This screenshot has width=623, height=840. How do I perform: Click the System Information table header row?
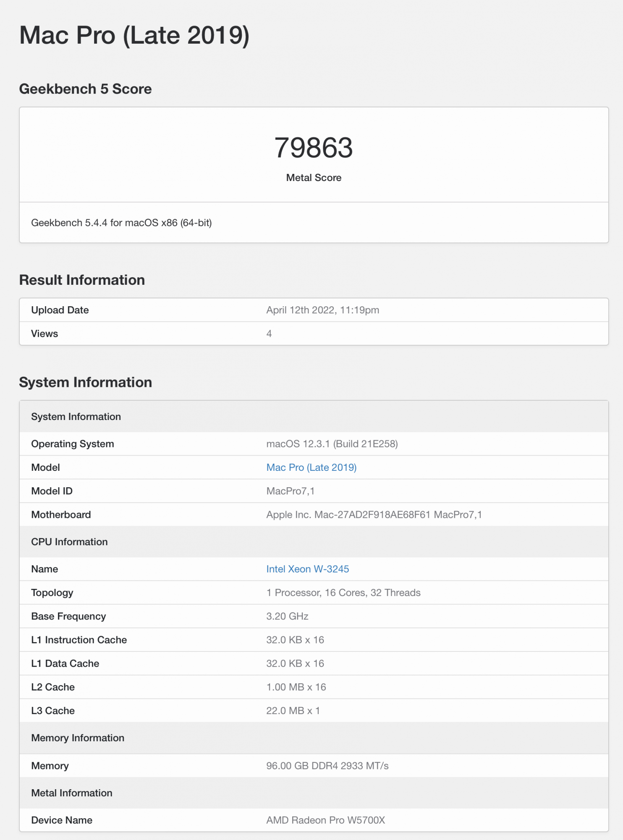click(314, 416)
